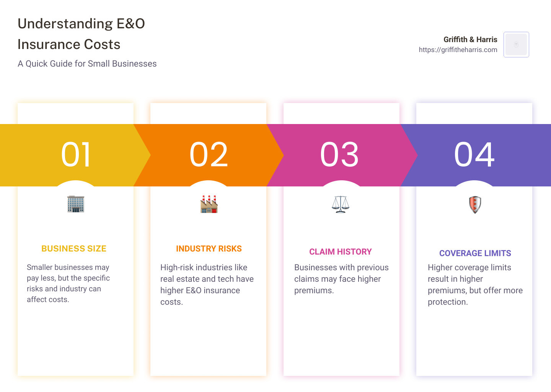Screen dimensions: 551x392
Task: Click the red shield icon
Action: (x=475, y=205)
